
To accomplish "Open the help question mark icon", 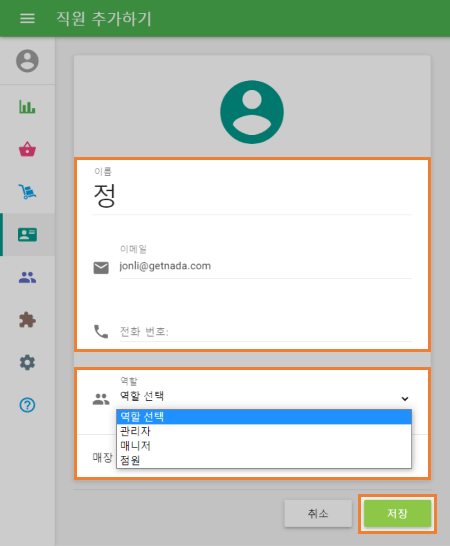I will point(27,405).
